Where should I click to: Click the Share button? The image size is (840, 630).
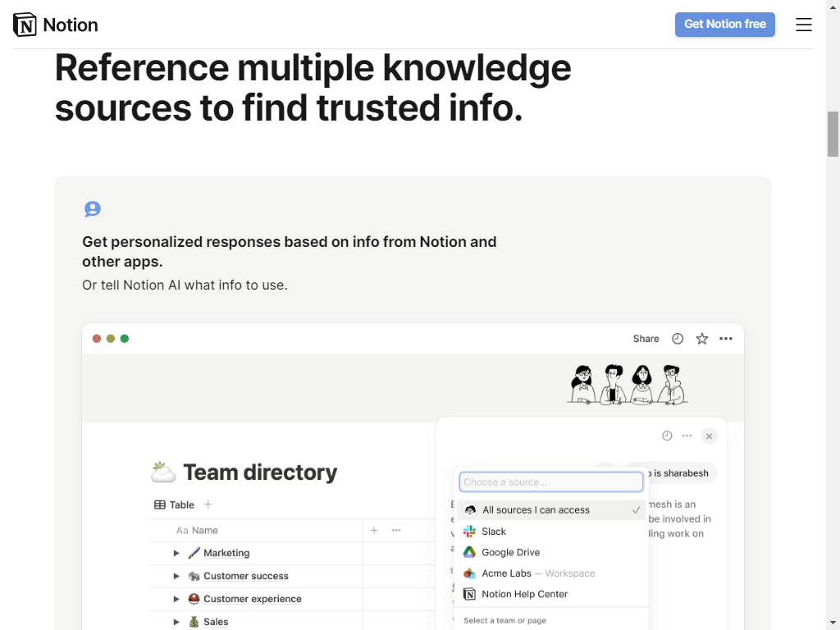pyautogui.click(x=646, y=339)
